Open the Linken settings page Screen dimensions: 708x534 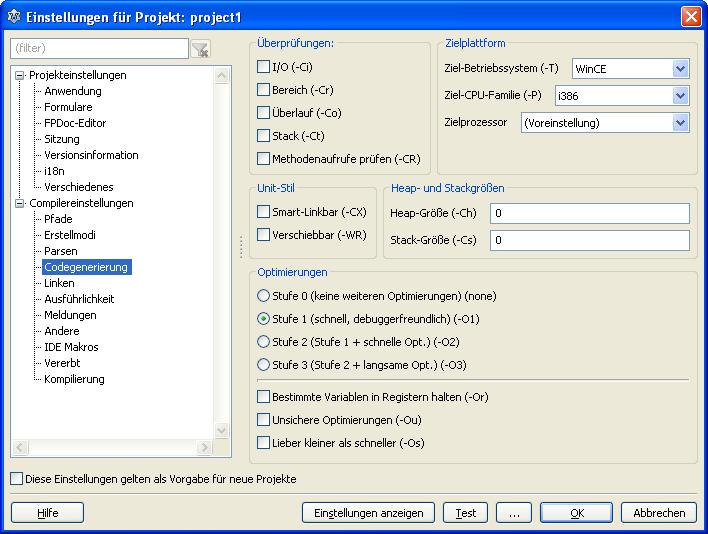coord(59,283)
